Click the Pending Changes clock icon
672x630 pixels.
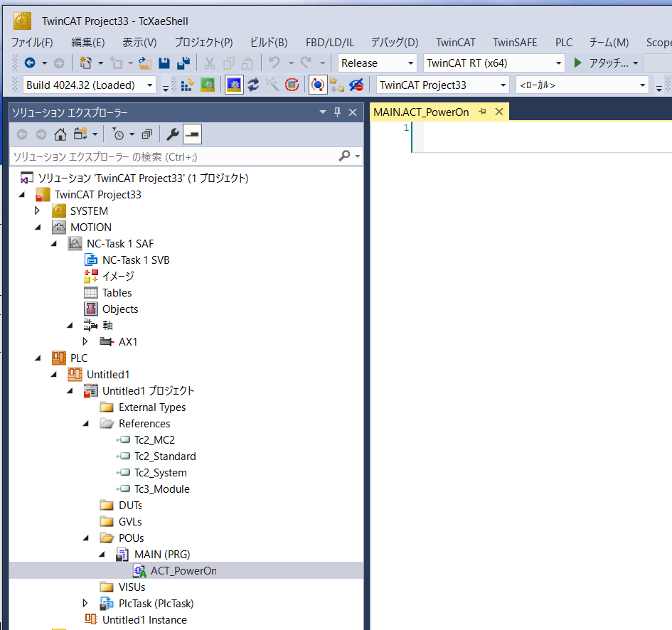coord(118,134)
